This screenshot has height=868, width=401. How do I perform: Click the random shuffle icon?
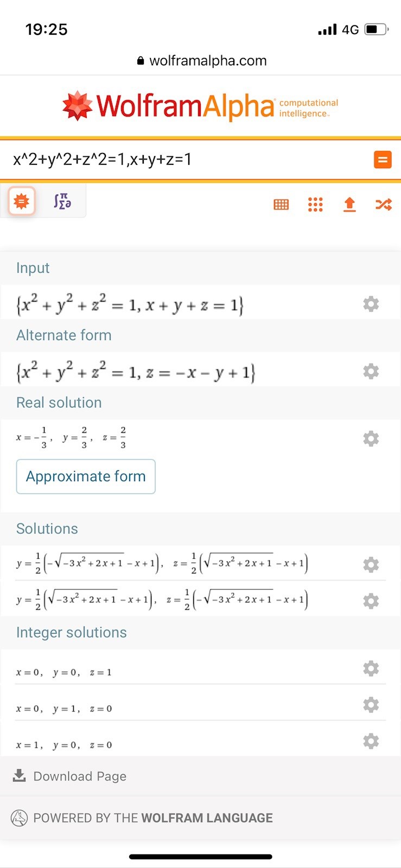pyautogui.click(x=384, y=205)
